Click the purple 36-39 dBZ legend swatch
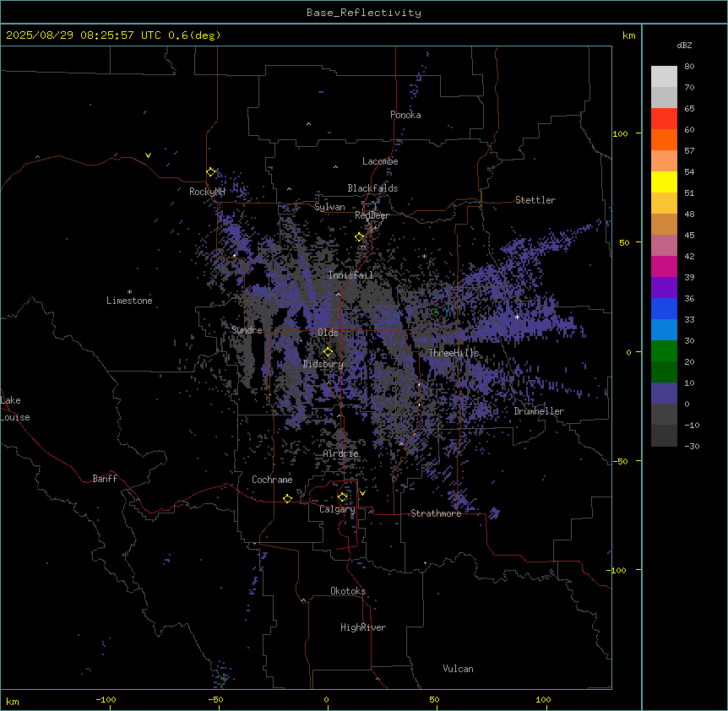Image resolution: width=728 pixels, height=711 pixels. (664, 288)
